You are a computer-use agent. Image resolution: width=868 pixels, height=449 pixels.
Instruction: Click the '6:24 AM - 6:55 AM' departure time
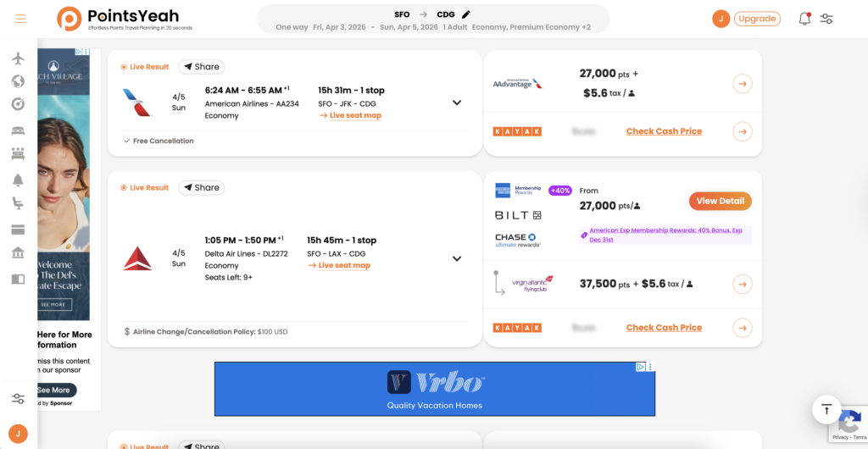243,90
